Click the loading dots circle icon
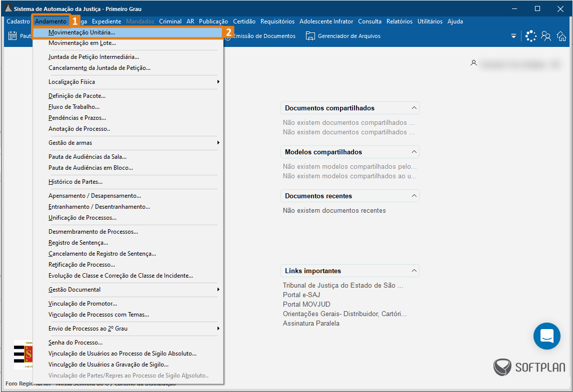Viewport: 573px width, 392px height. point(530,36)
